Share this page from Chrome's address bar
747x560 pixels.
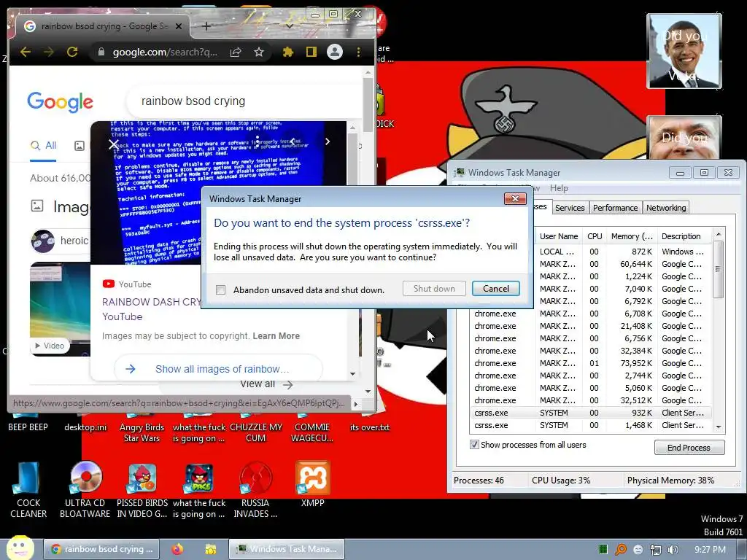point(236,52)
